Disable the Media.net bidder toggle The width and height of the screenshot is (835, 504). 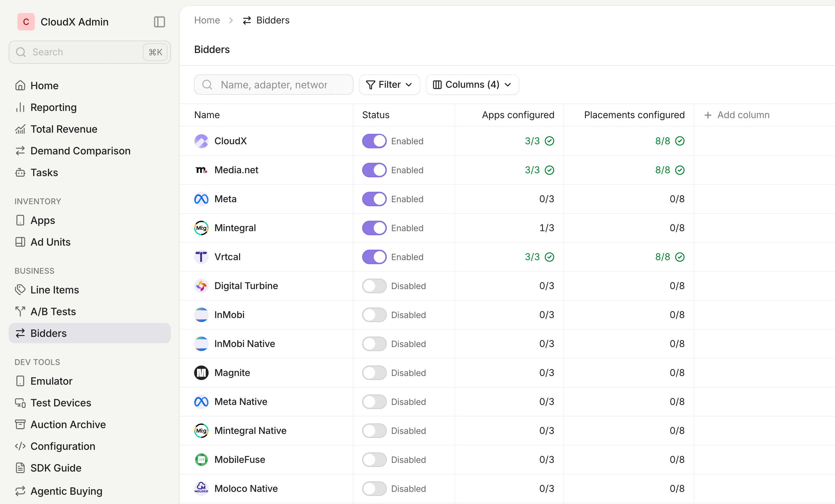pos(374,170)
